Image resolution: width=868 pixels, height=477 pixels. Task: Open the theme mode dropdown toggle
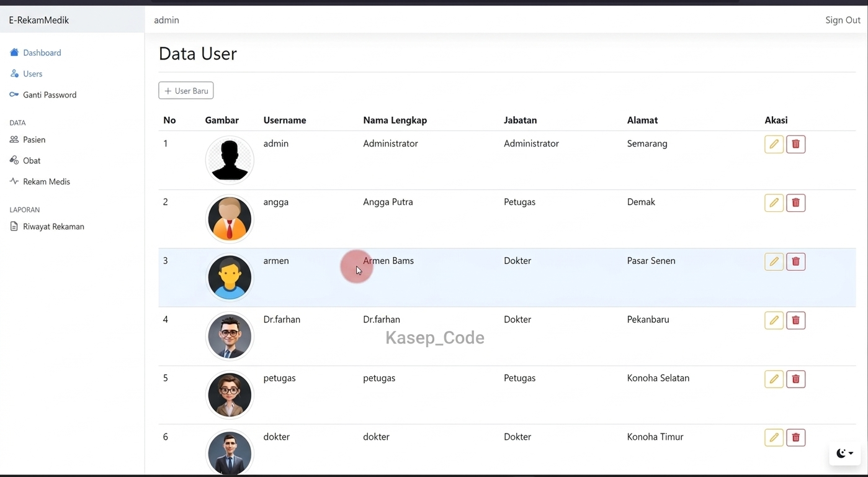point(844,453)
